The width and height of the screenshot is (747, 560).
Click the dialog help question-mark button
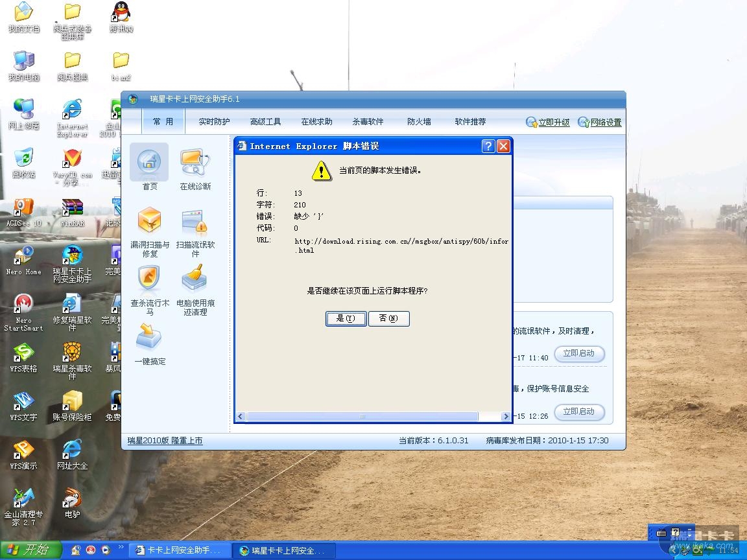point(488,146)
